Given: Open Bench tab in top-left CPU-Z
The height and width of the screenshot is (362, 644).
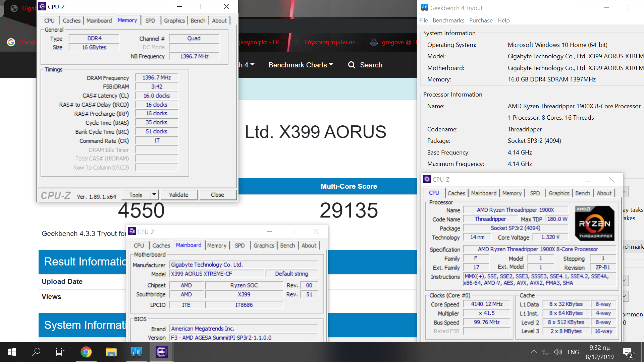Looking at the screenshot, I should click(x=198, y=20).
